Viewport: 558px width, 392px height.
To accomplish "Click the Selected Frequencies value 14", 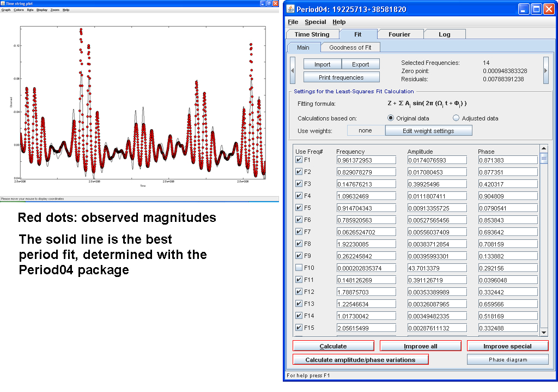I will pos(486,63).
